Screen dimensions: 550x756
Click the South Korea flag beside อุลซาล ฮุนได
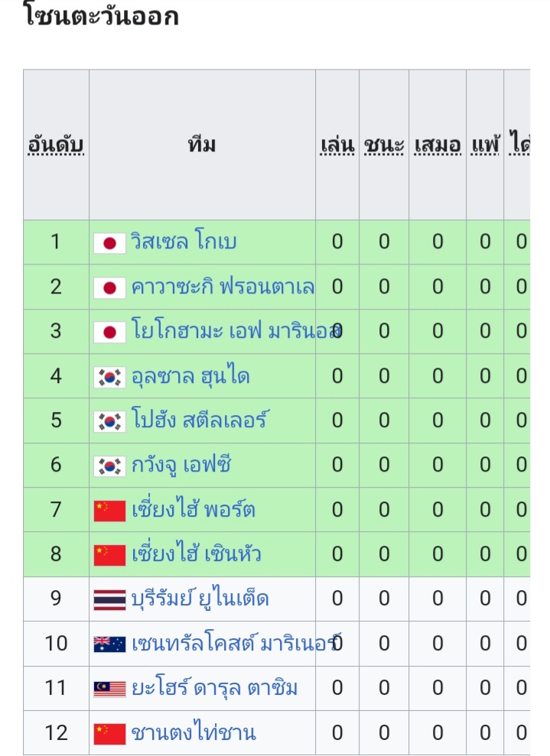[x=109, y=378]
